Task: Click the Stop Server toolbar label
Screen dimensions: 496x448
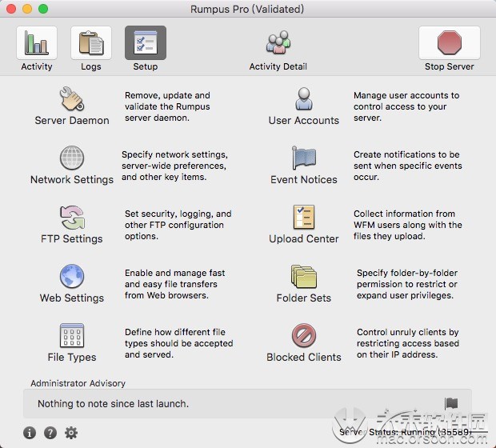Action: pyautogui.click(x=450, y=66)
